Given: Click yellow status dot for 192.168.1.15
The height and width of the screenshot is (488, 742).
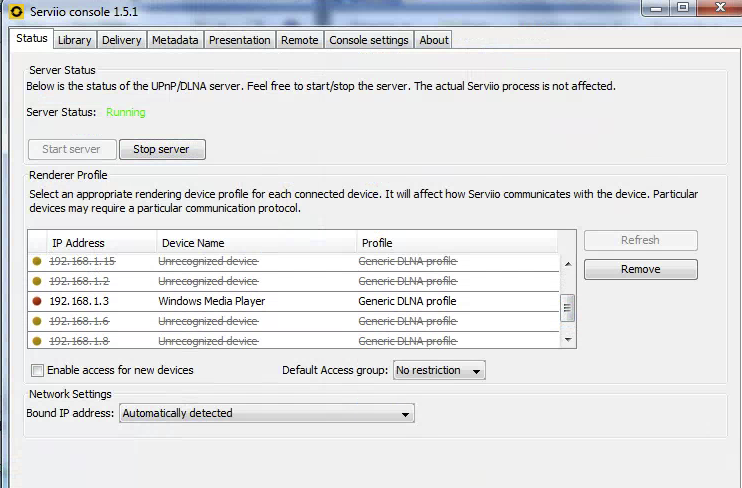Looking at the screenshot, I should 37,261.
